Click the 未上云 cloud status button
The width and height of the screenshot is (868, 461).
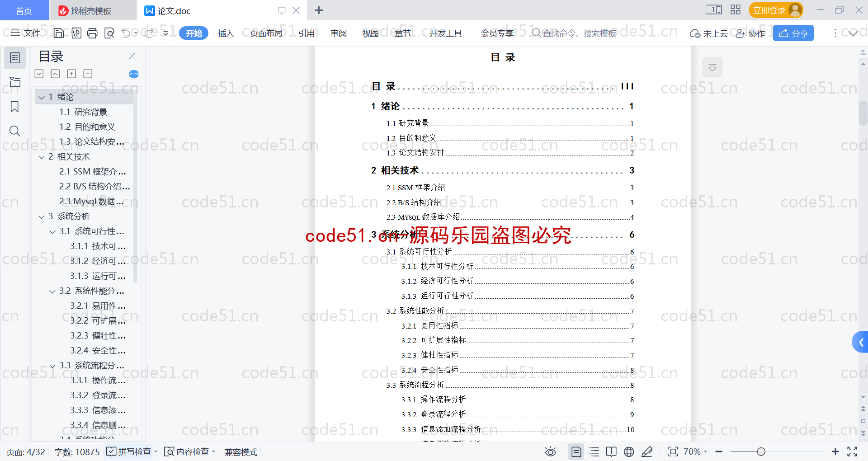pyautogui.click(x=708, y=33)
